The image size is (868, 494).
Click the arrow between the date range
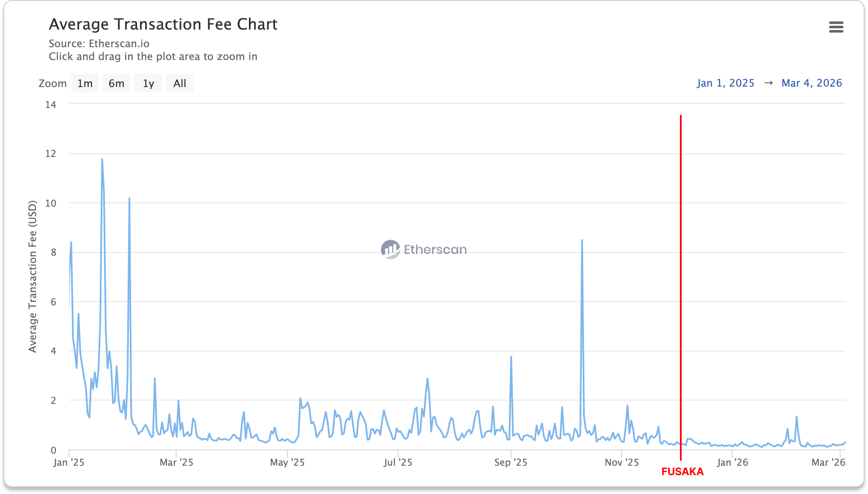(x=768, y=83)
